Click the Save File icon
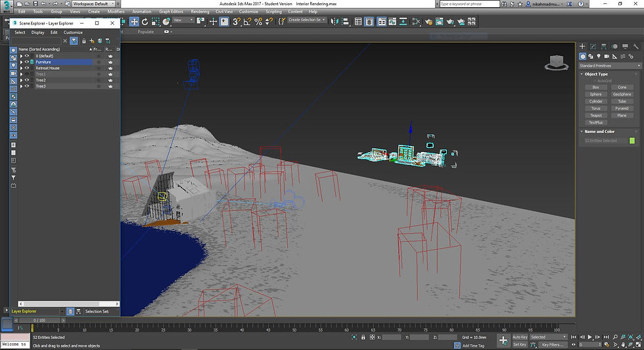Screen dimensions: 644x350 35,4
